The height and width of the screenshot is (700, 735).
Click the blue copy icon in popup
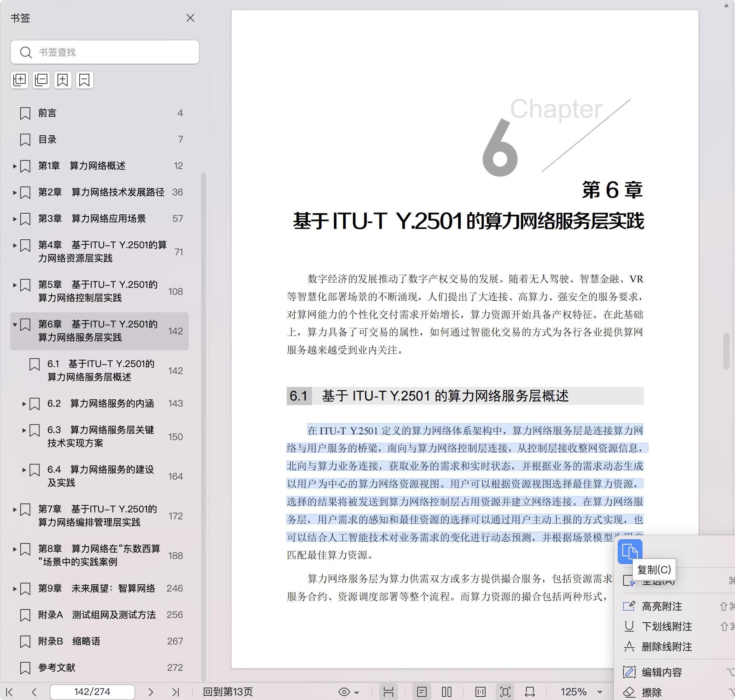point(630,552)
